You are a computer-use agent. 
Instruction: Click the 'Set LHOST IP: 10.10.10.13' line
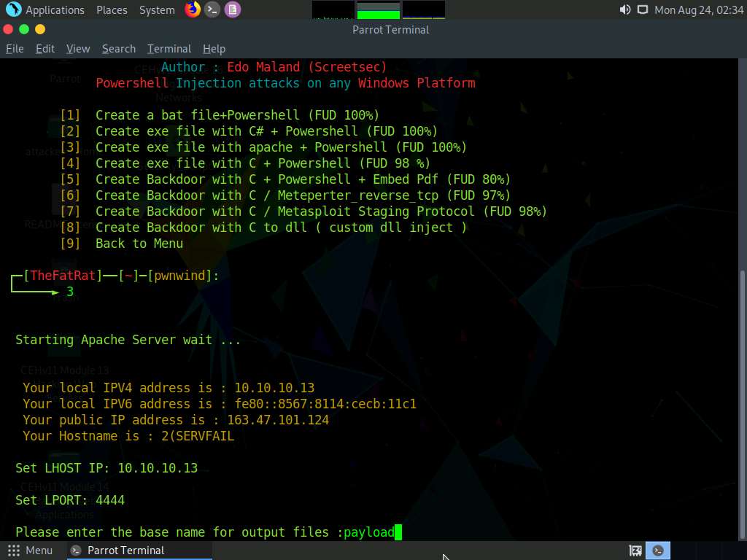tap(107, 468)
